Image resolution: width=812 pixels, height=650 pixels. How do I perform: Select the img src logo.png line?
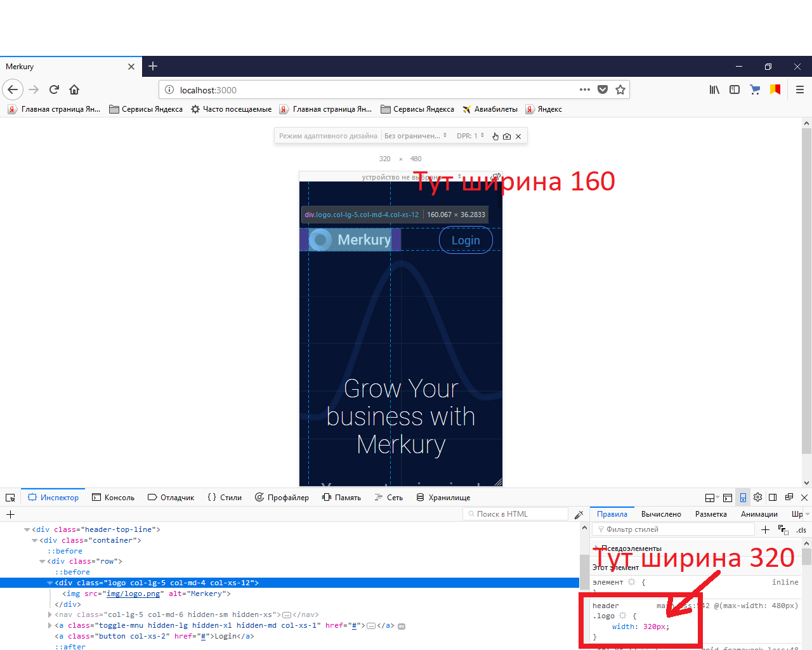(147, 594)
